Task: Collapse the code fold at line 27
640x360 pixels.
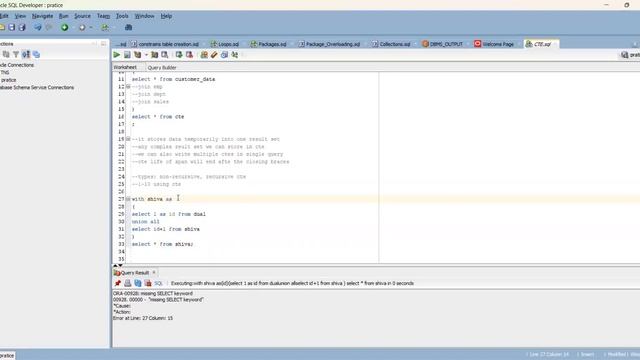Action: tap(128, 199)
